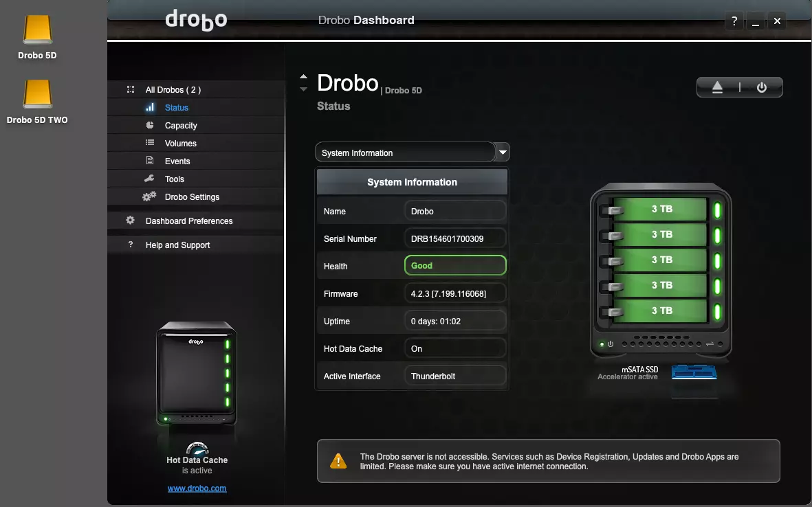This screenshot has height=507, width=812.
Task: Click the power LED on Drobo illustration
Action: [602, 344]
